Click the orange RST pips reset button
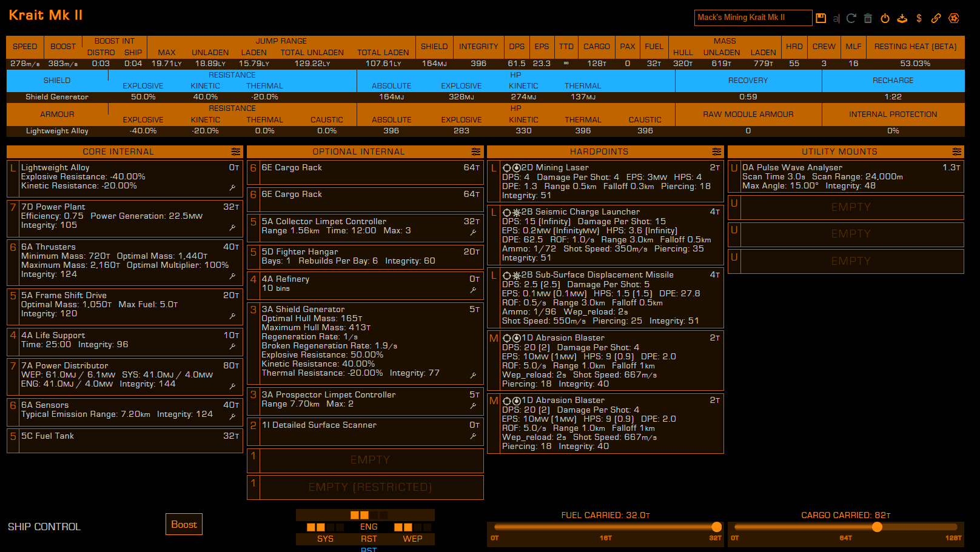 (x=369, y=539)
